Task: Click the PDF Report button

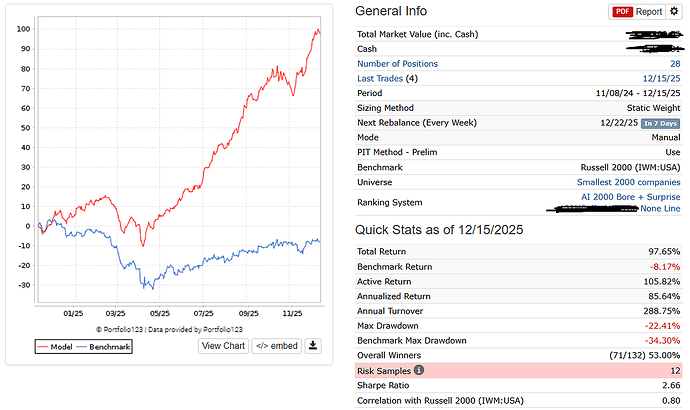Action: (637, 11)
